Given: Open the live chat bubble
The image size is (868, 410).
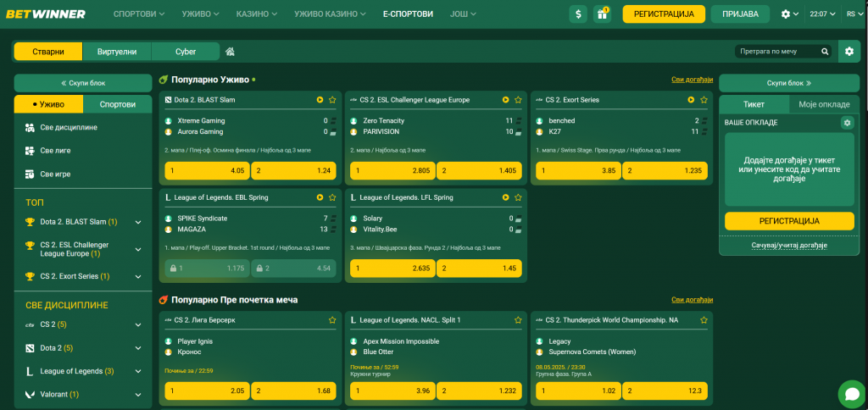Looking at the screenshot, I should tap(851, 393).
